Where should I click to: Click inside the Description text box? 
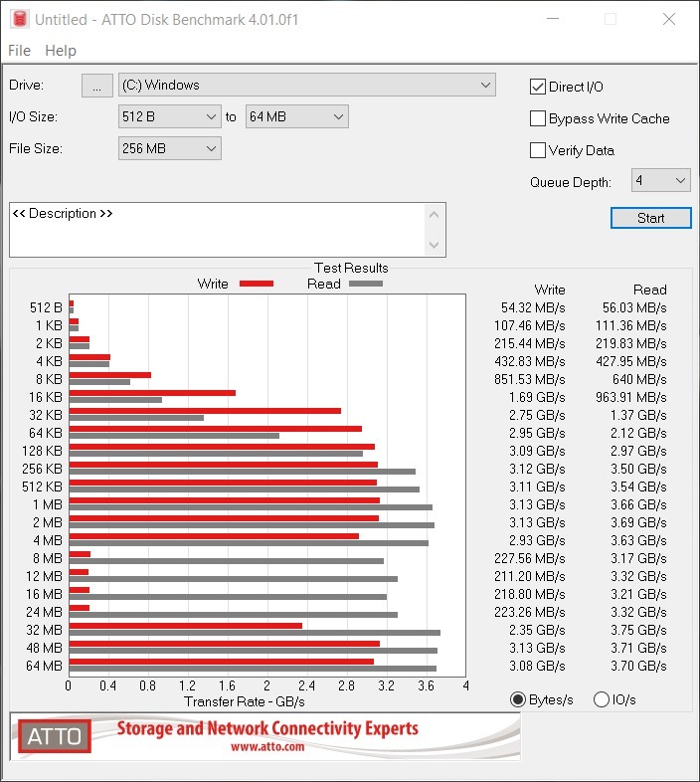(x=219, y=234)
